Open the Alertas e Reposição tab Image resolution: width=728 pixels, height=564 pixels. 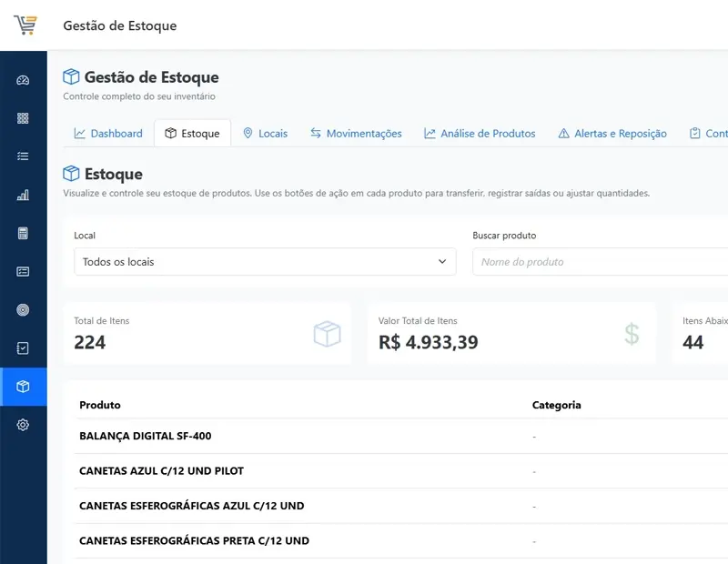pyautogui.click(x=612, y=134)
